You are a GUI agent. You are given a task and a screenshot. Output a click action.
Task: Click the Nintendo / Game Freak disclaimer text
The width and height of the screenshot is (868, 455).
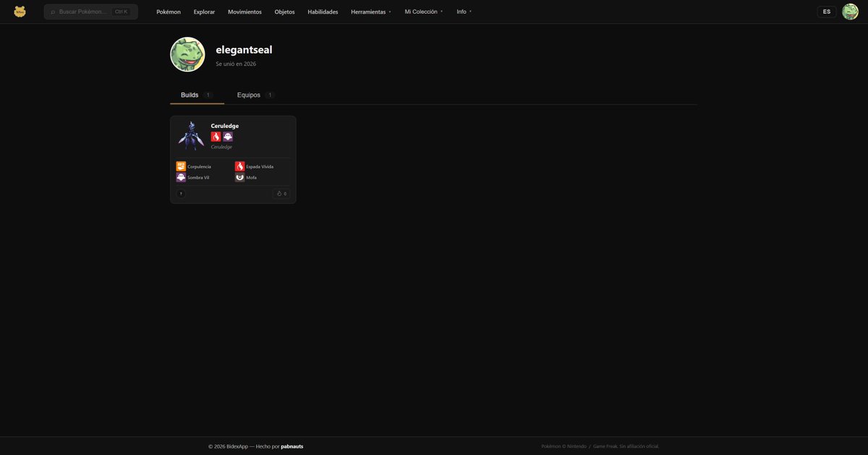pos(600,446)
